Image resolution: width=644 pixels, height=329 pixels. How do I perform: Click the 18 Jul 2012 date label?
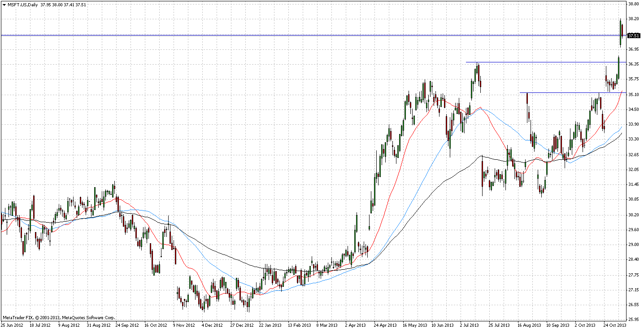(x=40, y=325)
